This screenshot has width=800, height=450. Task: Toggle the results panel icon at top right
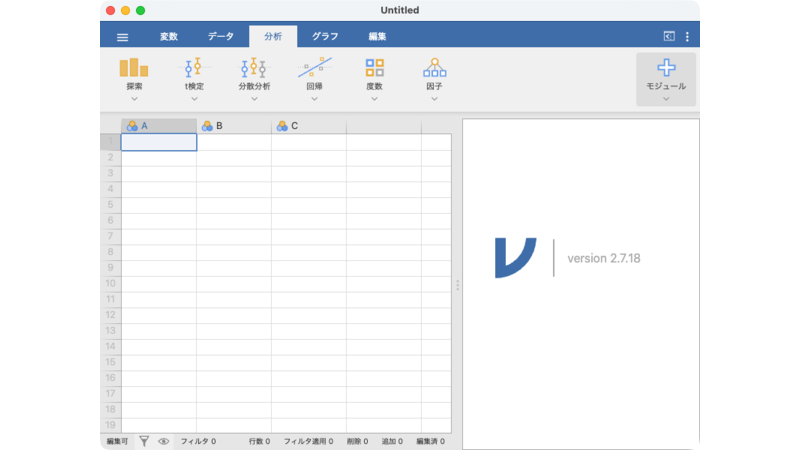coord(669,37)
